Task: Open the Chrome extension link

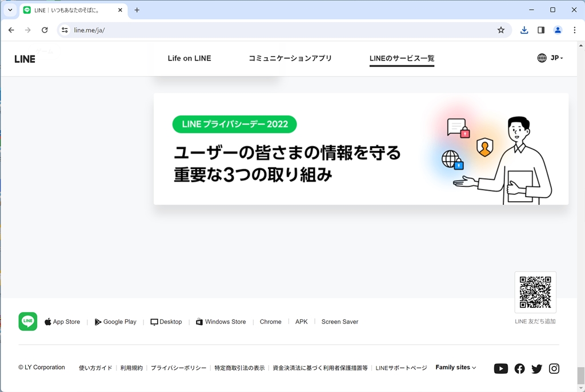Action: coord(270,322)
